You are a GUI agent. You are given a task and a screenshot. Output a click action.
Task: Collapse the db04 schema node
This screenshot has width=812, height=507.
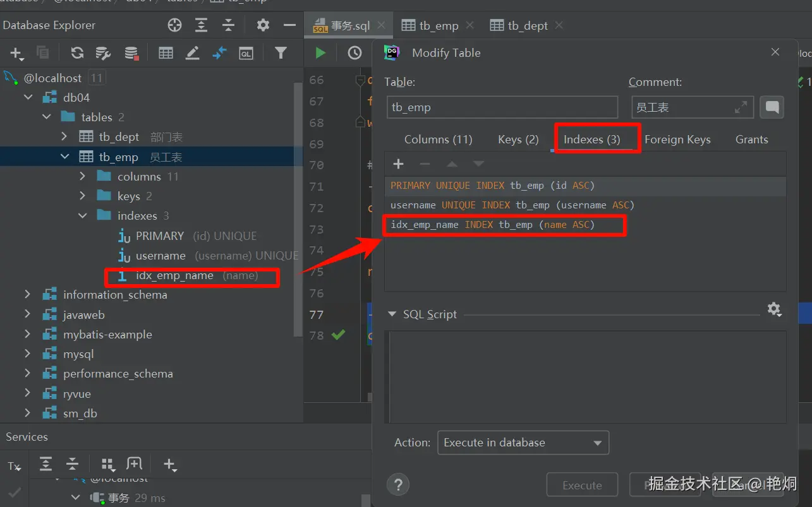pyautogui.click(x=28, y=97)
